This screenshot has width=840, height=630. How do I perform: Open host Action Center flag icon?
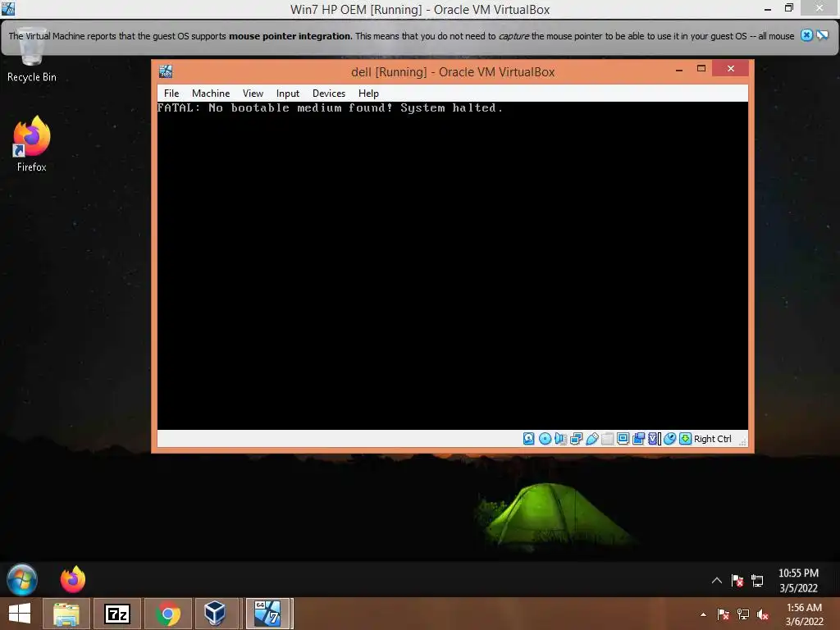723,614
